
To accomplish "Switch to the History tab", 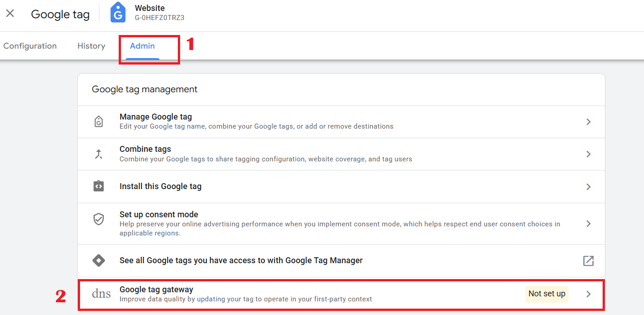I will [91, 46].
